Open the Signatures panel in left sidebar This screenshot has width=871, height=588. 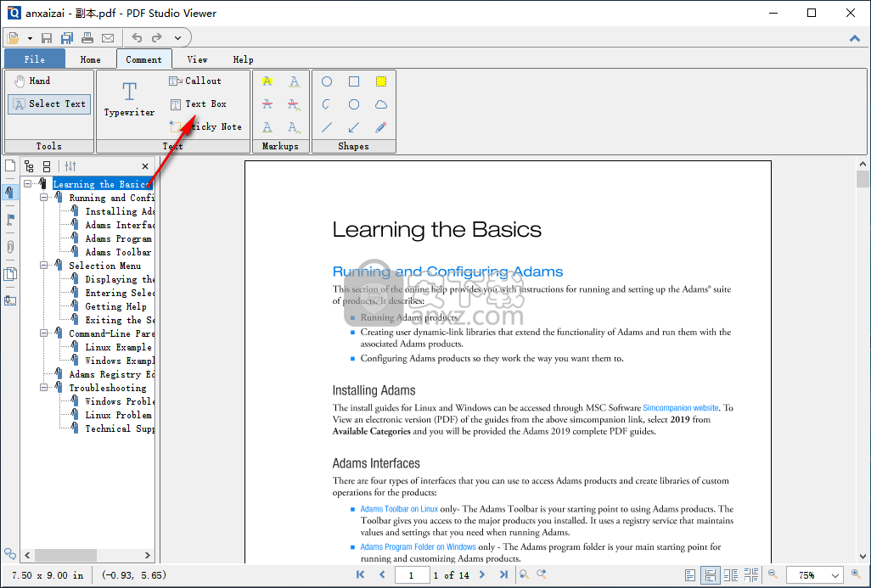tap(10, 300)
